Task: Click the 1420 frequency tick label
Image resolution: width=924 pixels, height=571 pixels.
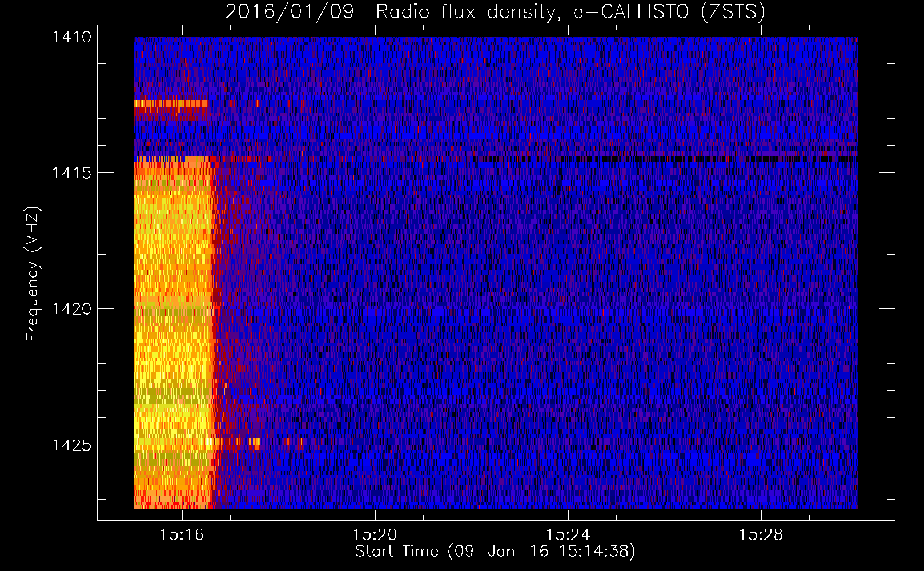Action: 71,308
